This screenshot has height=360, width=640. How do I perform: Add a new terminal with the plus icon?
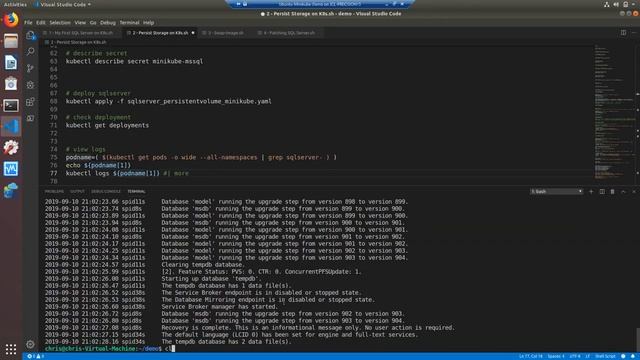(591, 191)
